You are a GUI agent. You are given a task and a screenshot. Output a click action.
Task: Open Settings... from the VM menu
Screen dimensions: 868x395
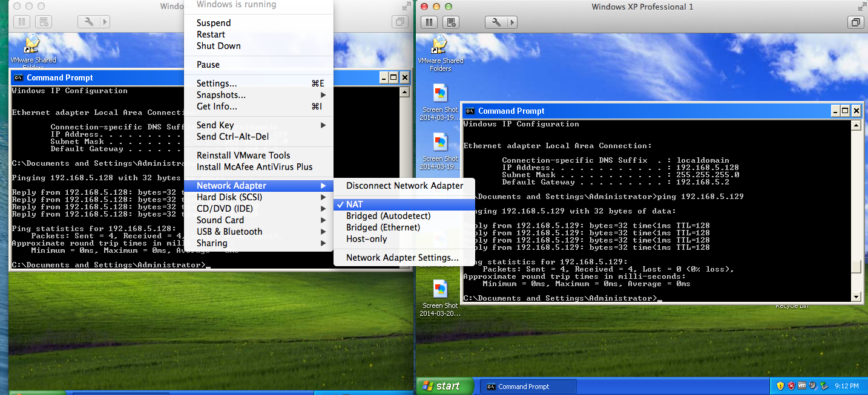coord(258,83)
